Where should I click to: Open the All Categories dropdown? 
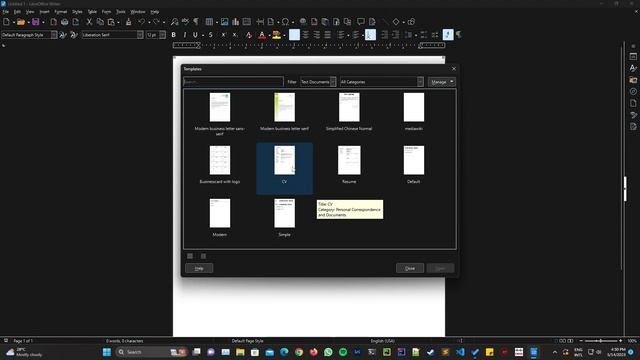(382, 82)
